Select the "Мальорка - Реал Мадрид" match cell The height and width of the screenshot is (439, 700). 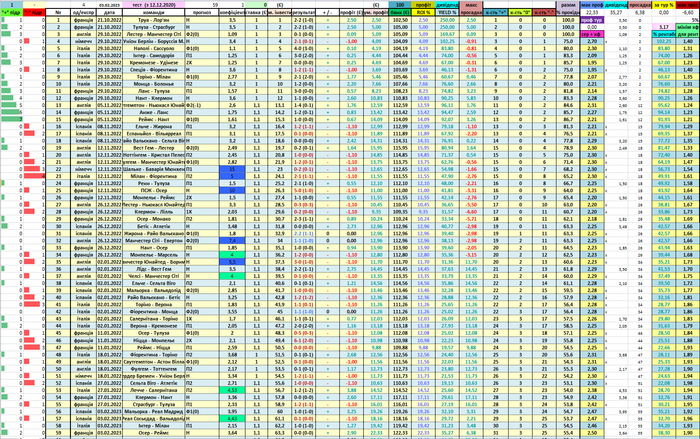coord(154,411)
